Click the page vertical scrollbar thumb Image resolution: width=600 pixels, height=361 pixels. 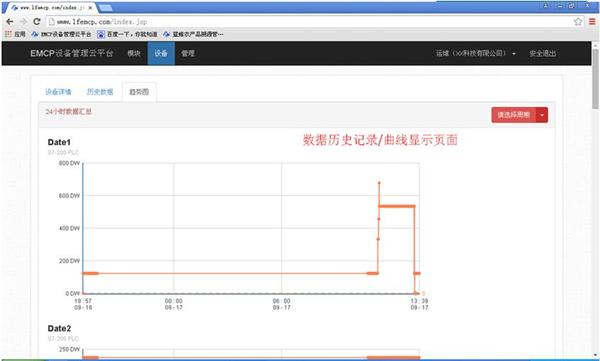(596, 78)
